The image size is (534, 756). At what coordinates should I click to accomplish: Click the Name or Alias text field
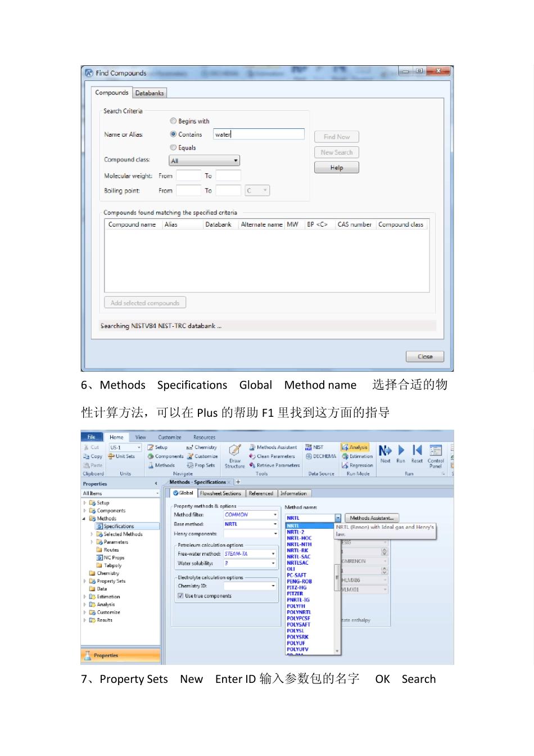point(259,134)
